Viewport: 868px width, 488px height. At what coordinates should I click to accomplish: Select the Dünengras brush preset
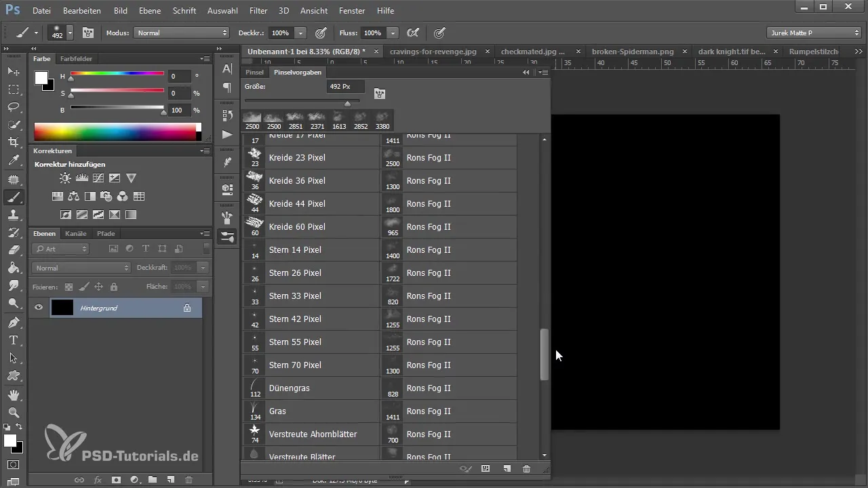(x=311, y=388)
